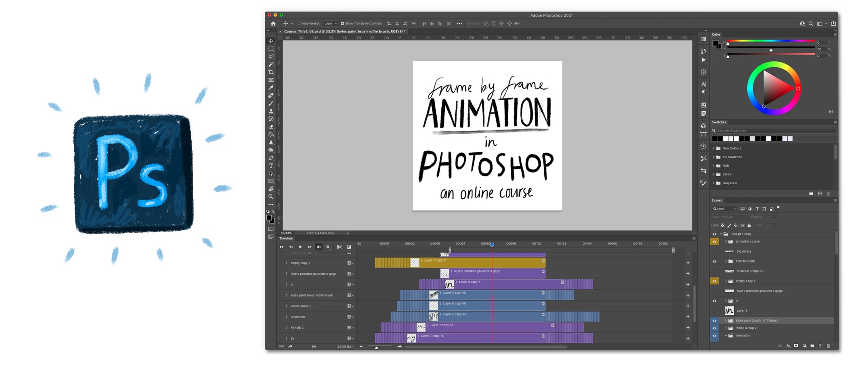Screen dimensions: 868x365
Task: Enable the Auto-Select checkbox
Action: click(x=299, y=23)
